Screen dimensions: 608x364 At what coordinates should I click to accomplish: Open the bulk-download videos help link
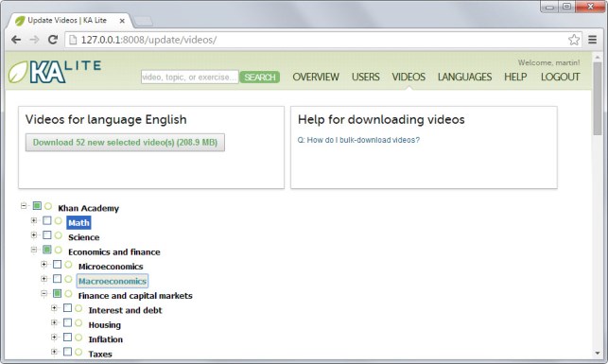click(358, 140)
